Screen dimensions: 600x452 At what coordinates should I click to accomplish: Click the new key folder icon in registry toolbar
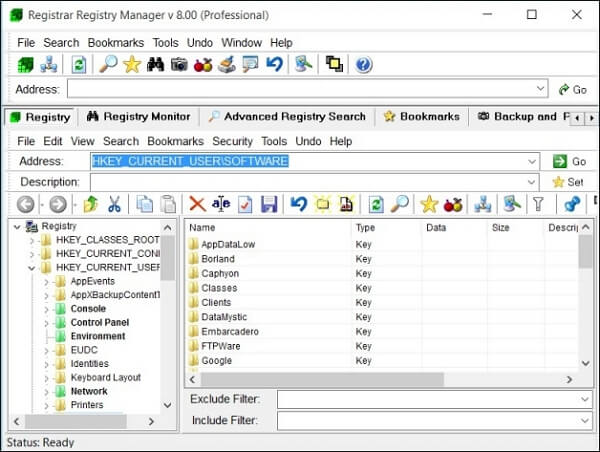tap(323, 204)
